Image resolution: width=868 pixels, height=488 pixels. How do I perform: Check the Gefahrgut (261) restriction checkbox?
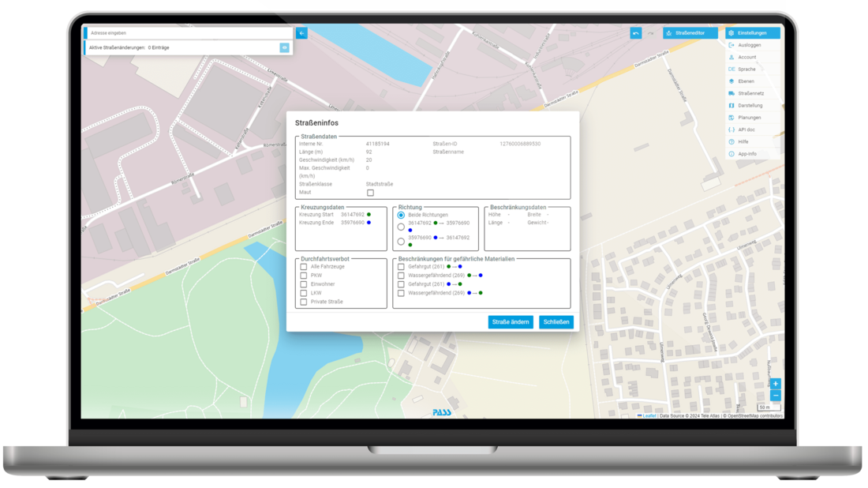pos(401,266)
